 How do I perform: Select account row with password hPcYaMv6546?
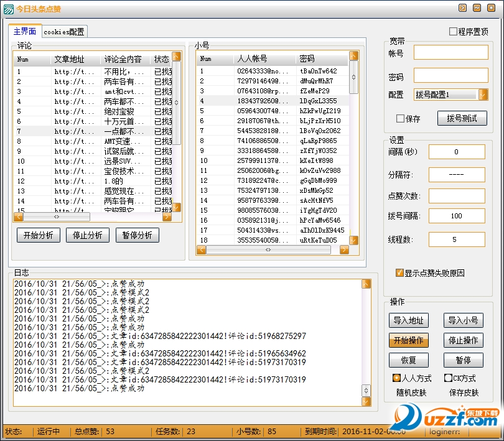click(273, 220)
